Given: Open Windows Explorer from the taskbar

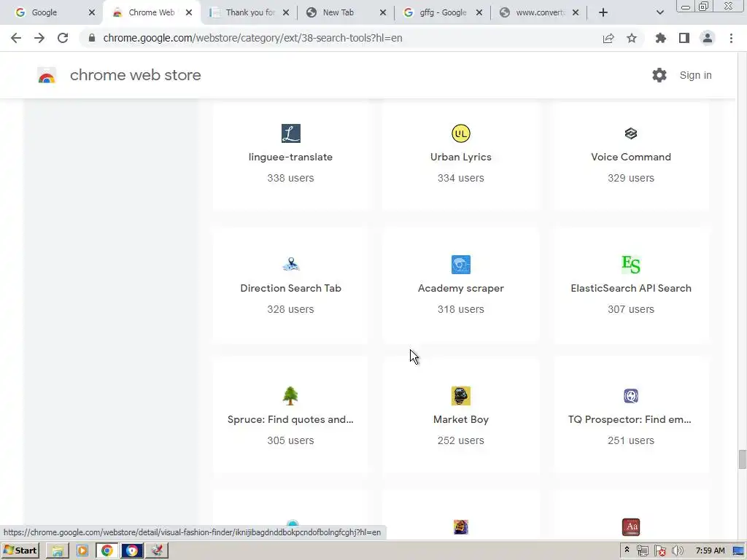Looking at the screenshot, I should point(58,551).
